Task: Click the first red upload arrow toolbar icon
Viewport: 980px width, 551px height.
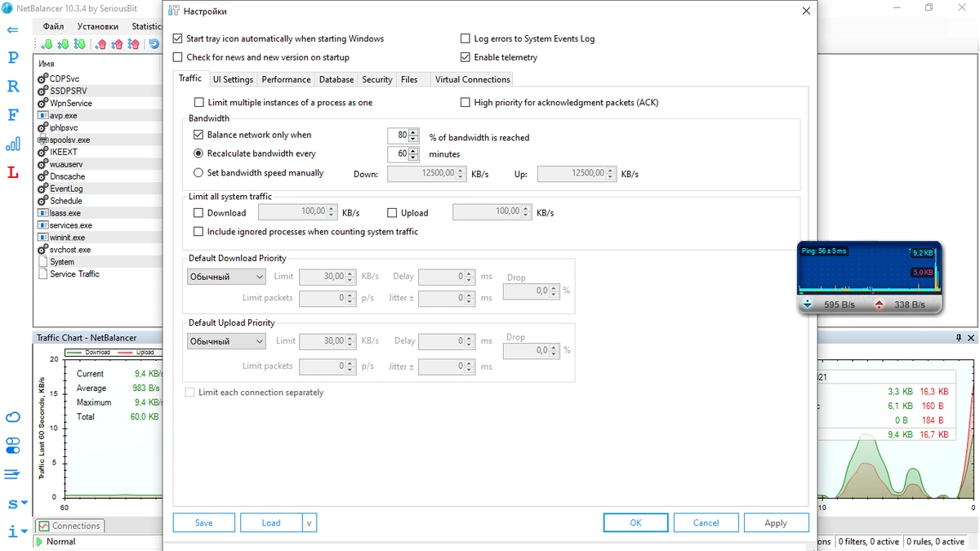Action: pos(101,44)
